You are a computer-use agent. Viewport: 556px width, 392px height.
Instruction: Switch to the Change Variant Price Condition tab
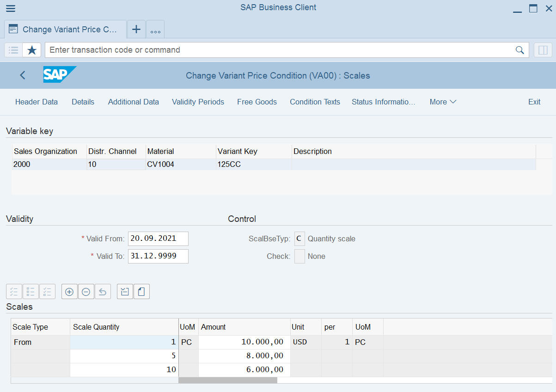point(65,29)
